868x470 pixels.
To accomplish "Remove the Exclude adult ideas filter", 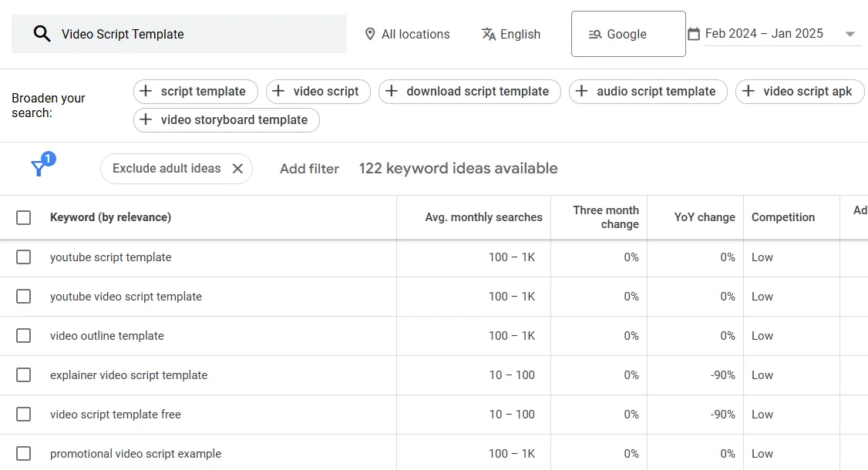I will point(237,169).
